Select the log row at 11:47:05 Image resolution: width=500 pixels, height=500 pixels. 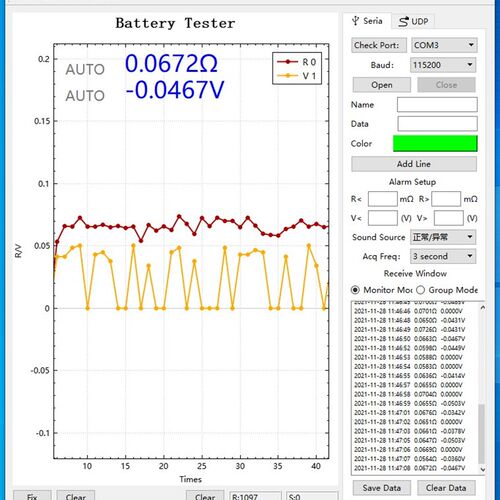pos(409,440)
